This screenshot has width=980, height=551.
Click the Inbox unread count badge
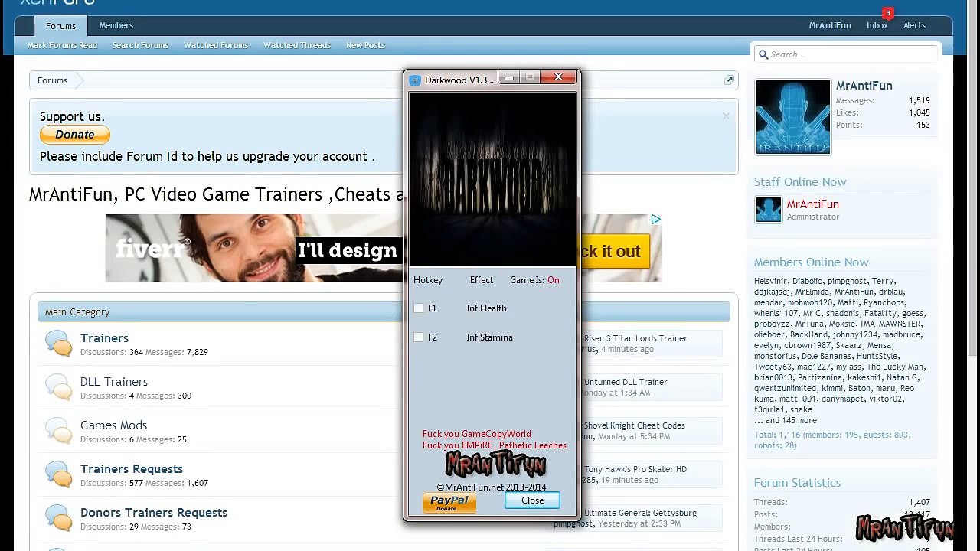pyautogui.click(x=888, y=13)
